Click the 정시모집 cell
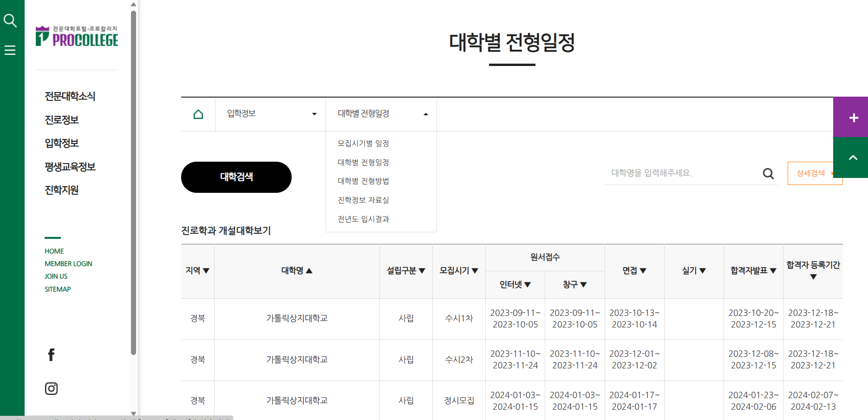 point(459,400)
